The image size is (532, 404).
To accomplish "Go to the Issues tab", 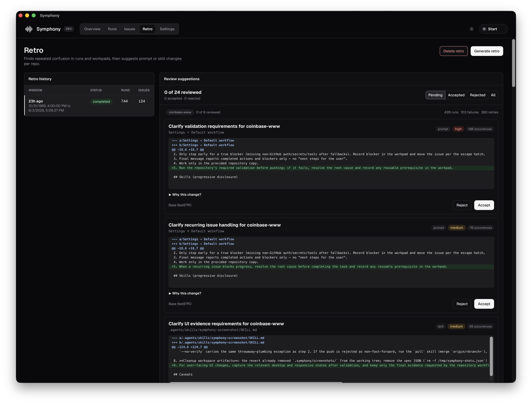I will (130, 29).
